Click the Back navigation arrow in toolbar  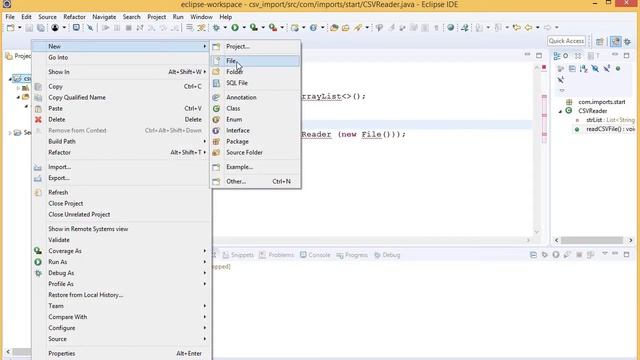(x=529, y=28)
